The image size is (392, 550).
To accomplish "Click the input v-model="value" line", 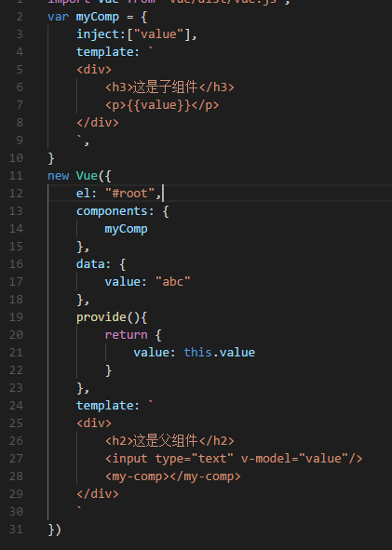I will [234, 459].
